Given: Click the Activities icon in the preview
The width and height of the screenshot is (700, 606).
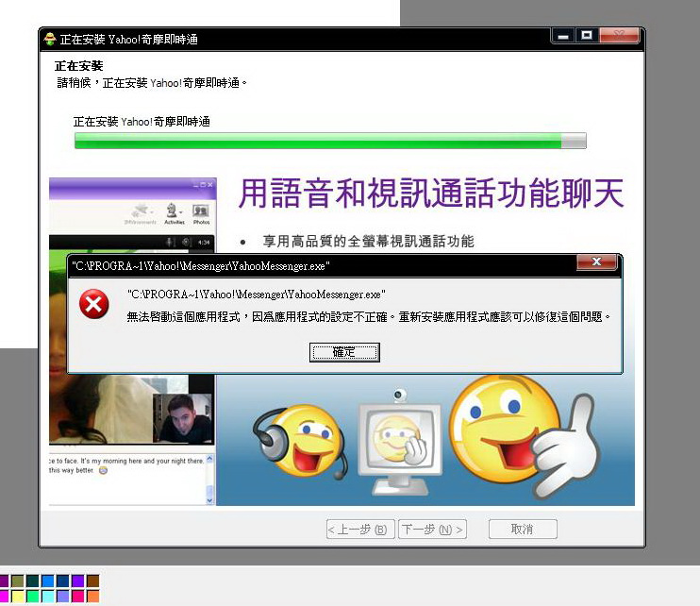Looking at the screenshot, I should (174, 214).
